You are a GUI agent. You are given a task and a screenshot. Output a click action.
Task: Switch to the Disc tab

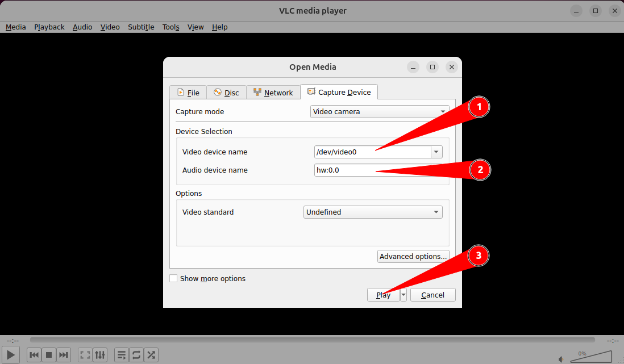click(x=226, y=93)
